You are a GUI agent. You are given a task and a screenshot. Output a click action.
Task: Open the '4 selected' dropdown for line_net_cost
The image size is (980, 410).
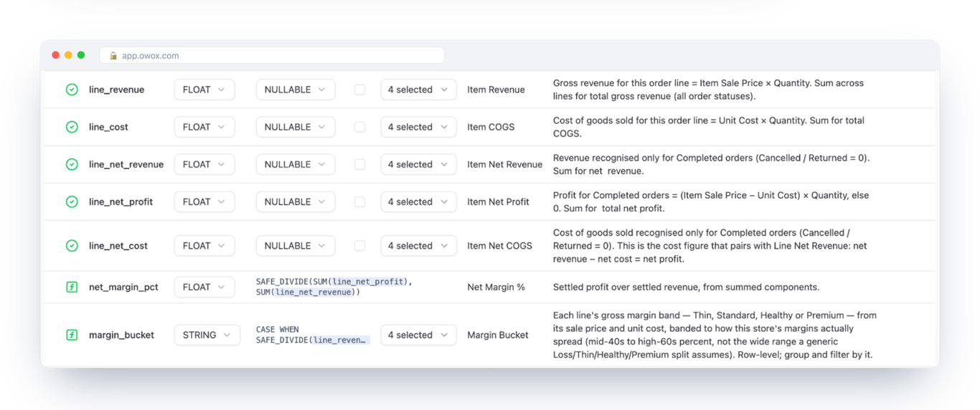pyautogui.click(x=418, y=245)
